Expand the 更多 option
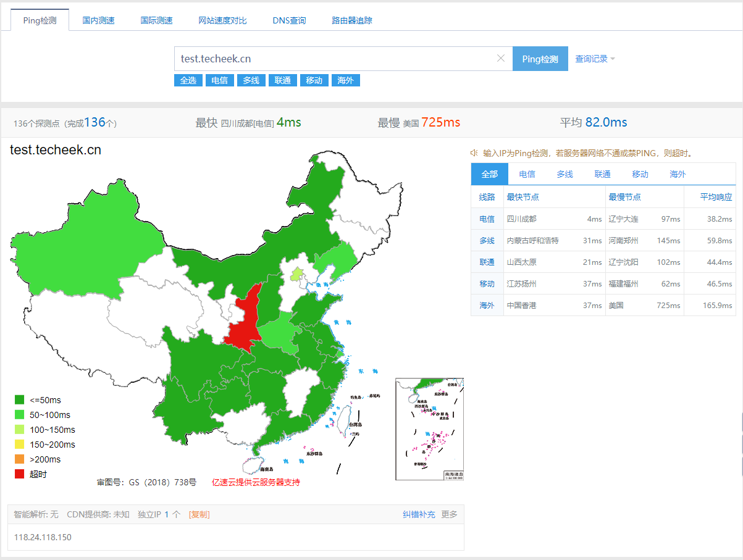Viewport: 743px width, 560px height. point(449,514)
